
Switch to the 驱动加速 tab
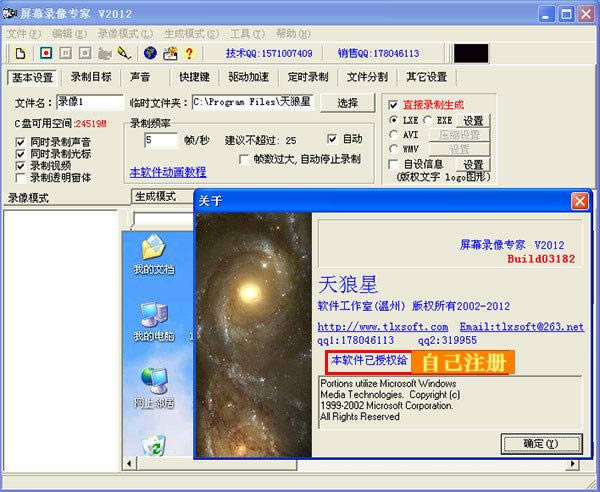[248, 77]
